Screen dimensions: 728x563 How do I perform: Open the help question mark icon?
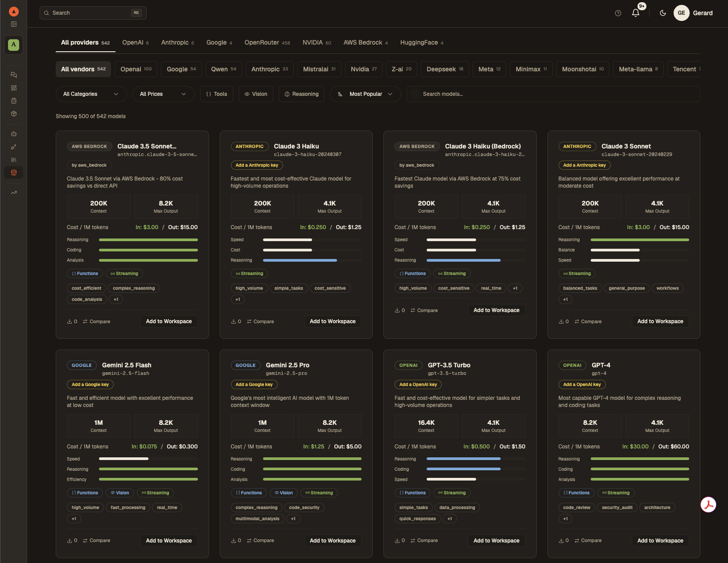point(618,13)
